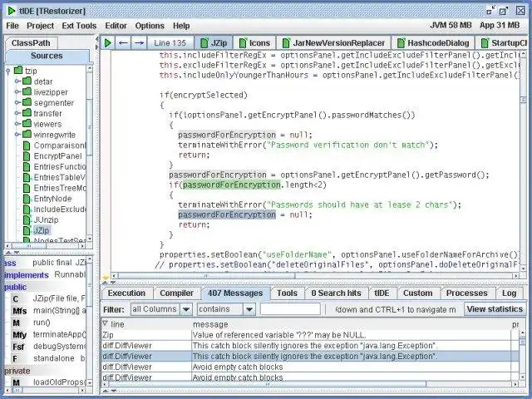Screen dimensions: 532x399
Task: Click the Fsf icon beside debugSystem
Action: pos(18,347)
